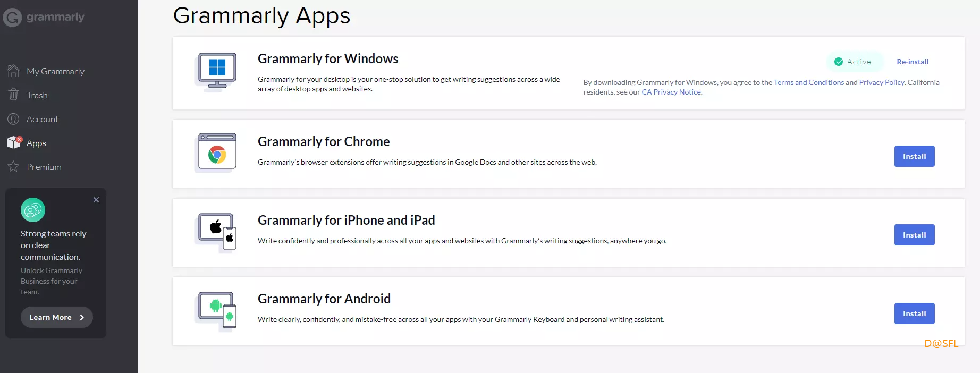Screen dimensions: 980x373
Task: Click the Android description about Grammarly Keyboard
Action: tap(461, 319)
